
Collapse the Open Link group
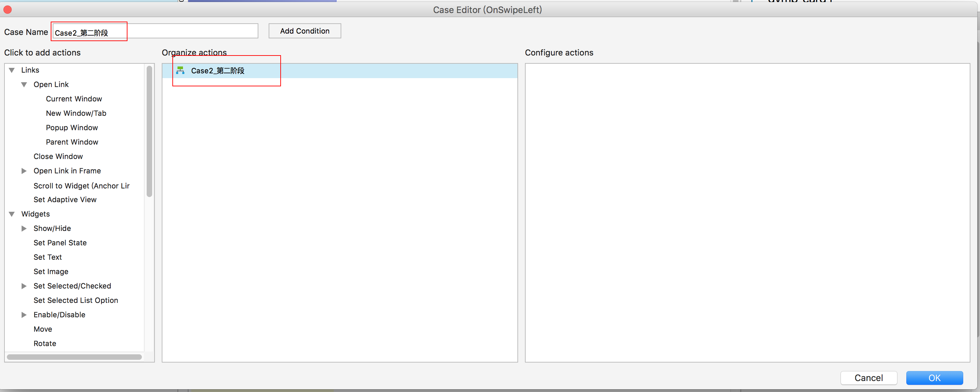pos(24,85)
